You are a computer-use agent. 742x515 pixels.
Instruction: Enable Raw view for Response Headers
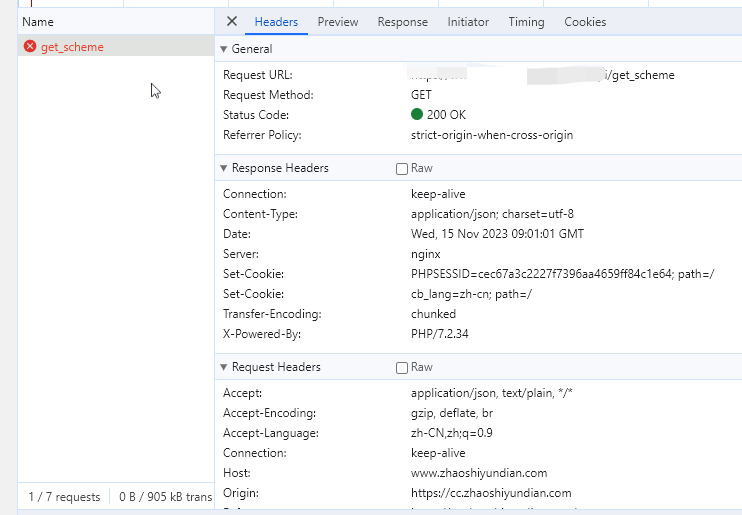pos(402,169)
